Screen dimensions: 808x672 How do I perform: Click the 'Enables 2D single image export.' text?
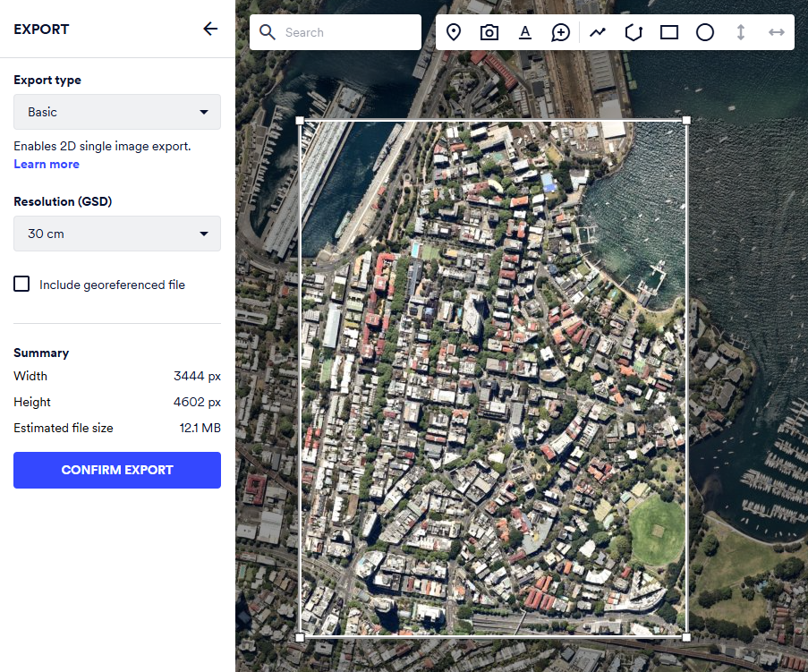click(x=102, y=147)
